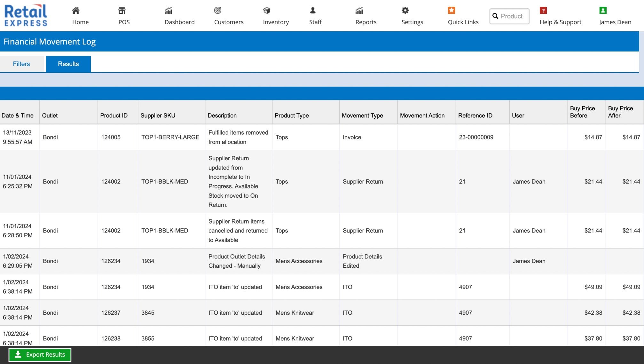The height and width of the screenshot is (364, 644).
Task: Open the Help & Support label
Action: pyautogui.click(x=560, y=22)
